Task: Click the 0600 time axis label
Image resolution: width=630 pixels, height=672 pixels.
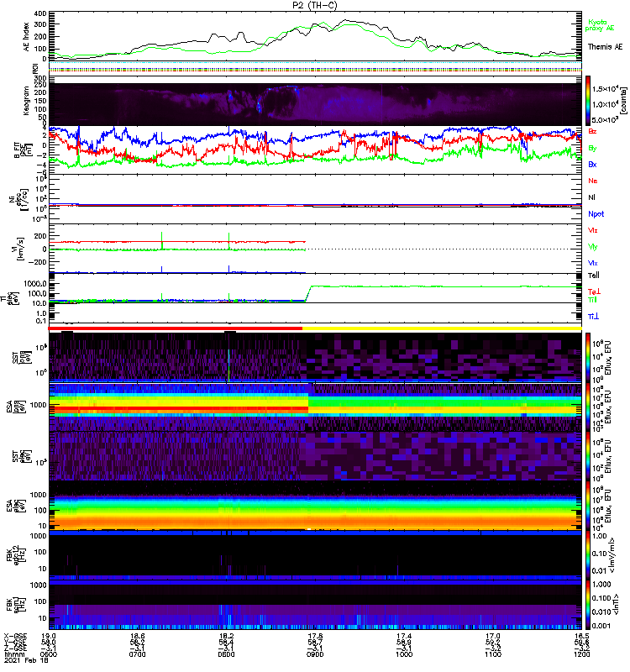Action: click(x=49, y=654)
